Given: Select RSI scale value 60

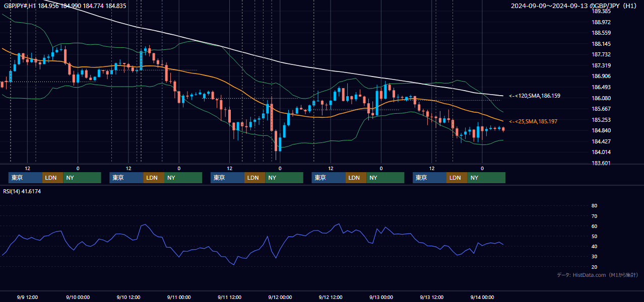Looking at the screenshot, I should (x=594, y=226).
